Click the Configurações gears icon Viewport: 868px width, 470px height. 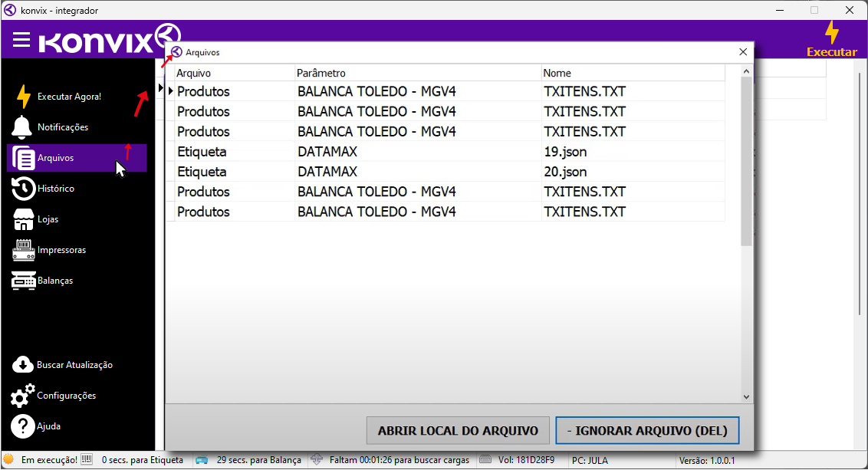point(23,396)
